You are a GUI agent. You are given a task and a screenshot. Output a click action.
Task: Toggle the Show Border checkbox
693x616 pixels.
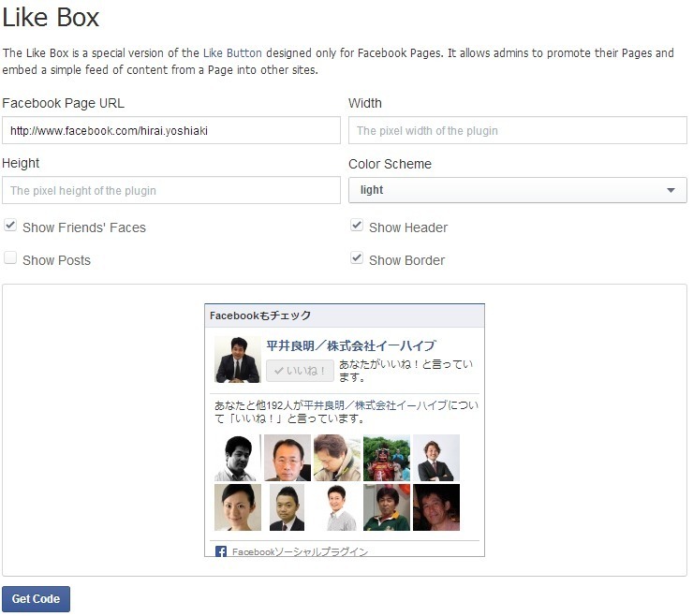click(x=357, y=257)
